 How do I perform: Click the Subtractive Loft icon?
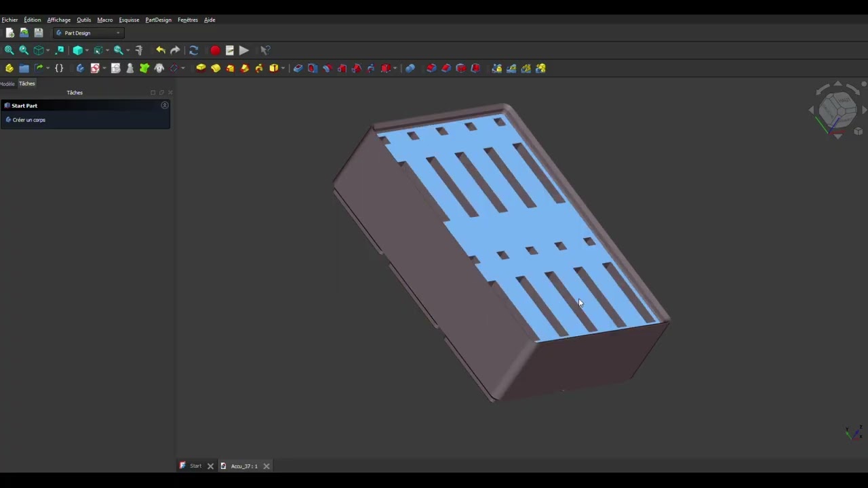342,68
